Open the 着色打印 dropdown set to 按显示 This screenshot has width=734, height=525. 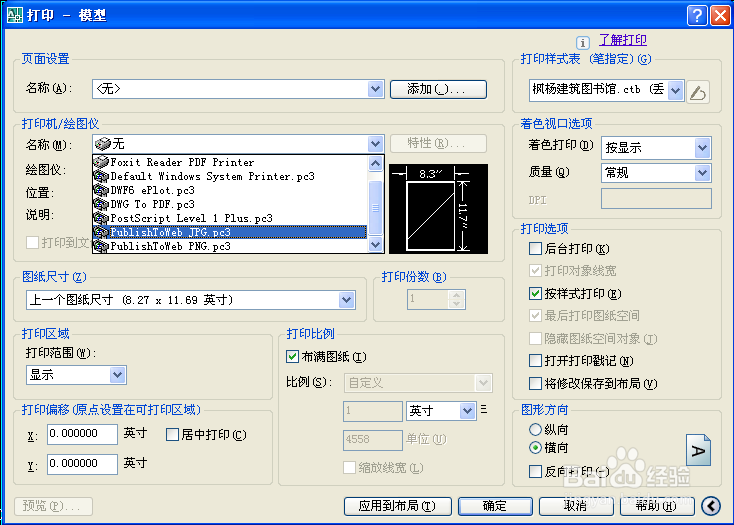coord(702,148)
